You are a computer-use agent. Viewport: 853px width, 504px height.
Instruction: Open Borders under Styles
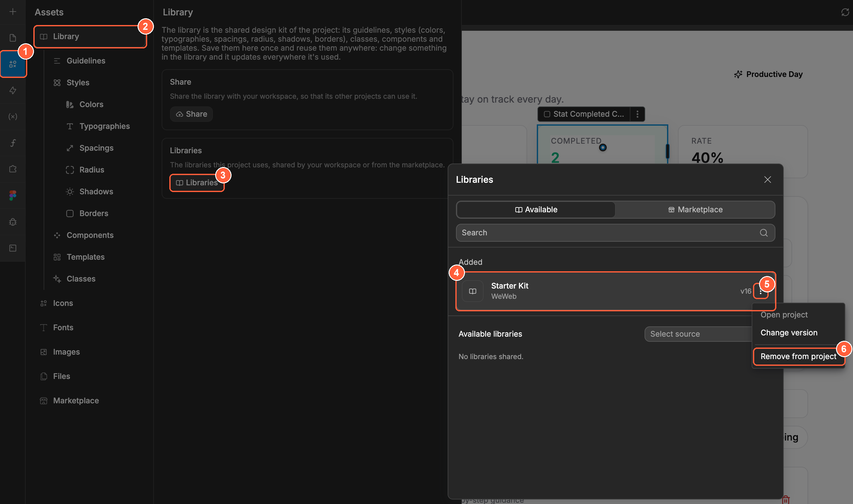[x=93, y=213]
